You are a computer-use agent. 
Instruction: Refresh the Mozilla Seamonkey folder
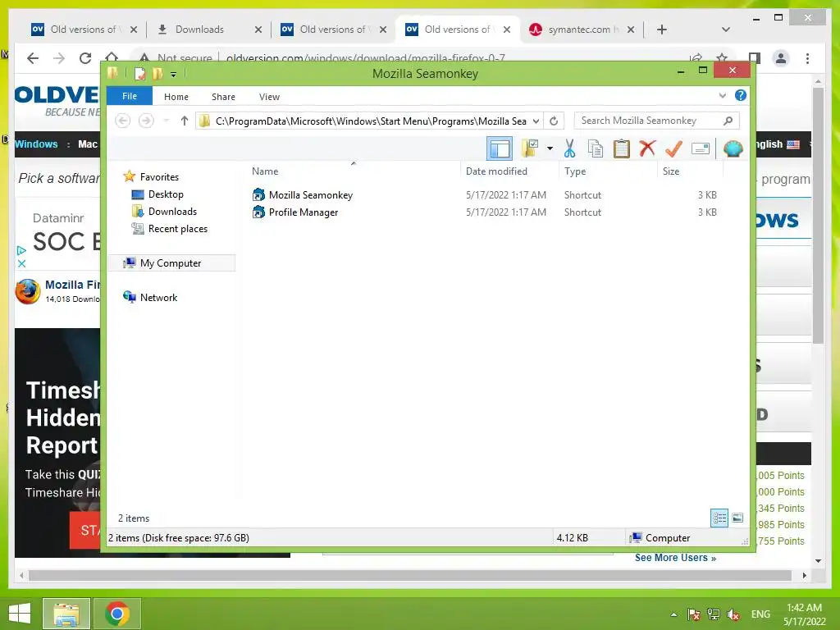(554, 121)
